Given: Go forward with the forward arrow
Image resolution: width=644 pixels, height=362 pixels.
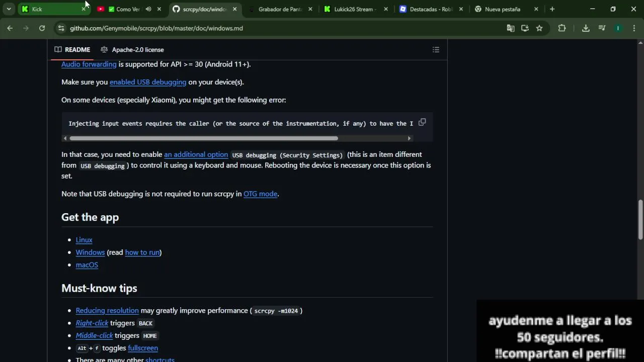Looking at the screenshot, I should (x=26, y=28).
